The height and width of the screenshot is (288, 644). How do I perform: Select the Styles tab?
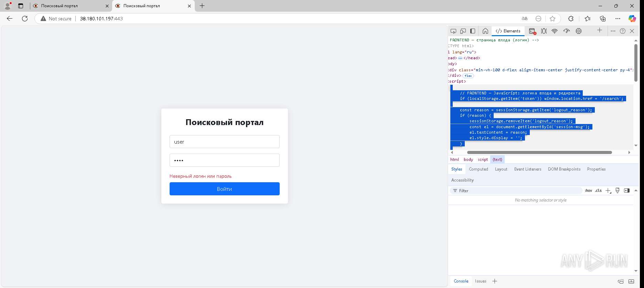457,169
